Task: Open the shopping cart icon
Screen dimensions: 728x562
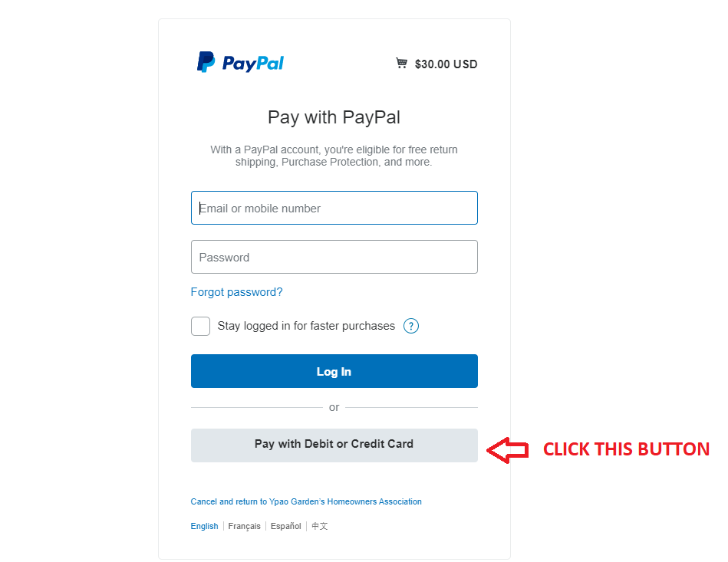Action: (401, 63)
